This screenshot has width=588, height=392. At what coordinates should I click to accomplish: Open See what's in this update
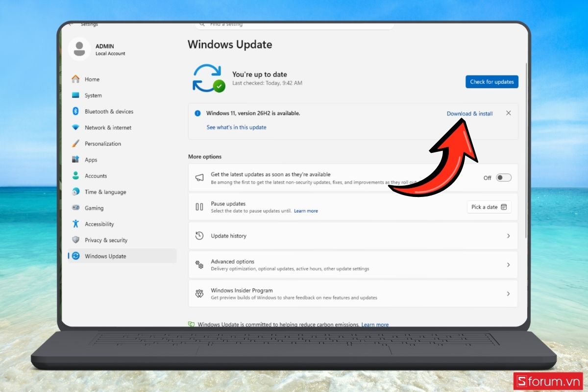(237, 127)
